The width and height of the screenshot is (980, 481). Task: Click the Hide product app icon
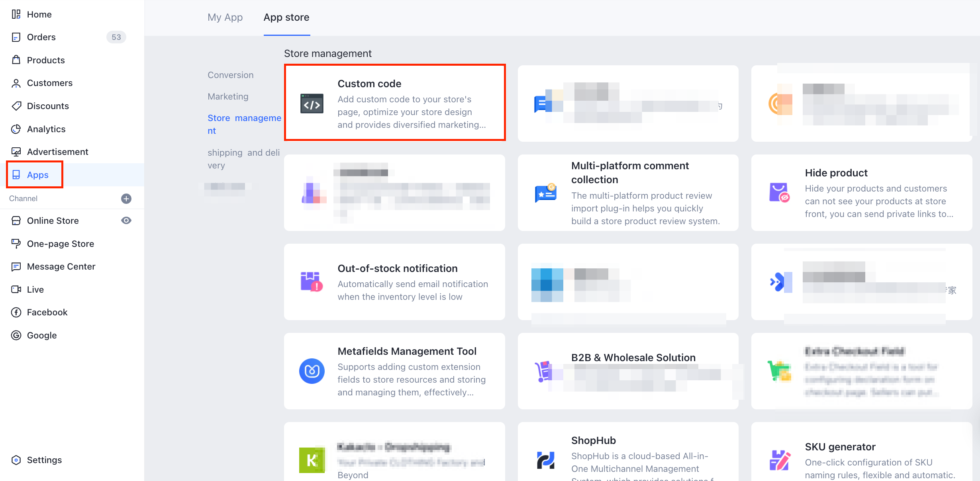[x=779, y=193]
